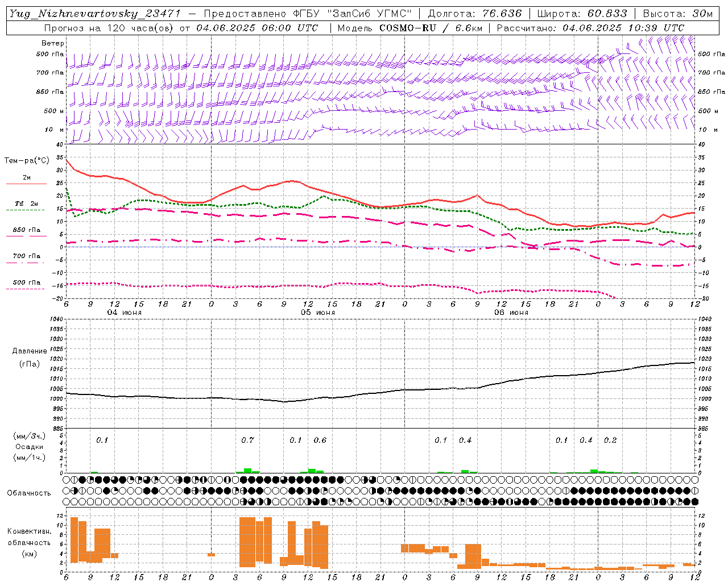Select the "Долгота: 76.636" header field
Screen dimensions: 728x582
[x=475, y=14]
